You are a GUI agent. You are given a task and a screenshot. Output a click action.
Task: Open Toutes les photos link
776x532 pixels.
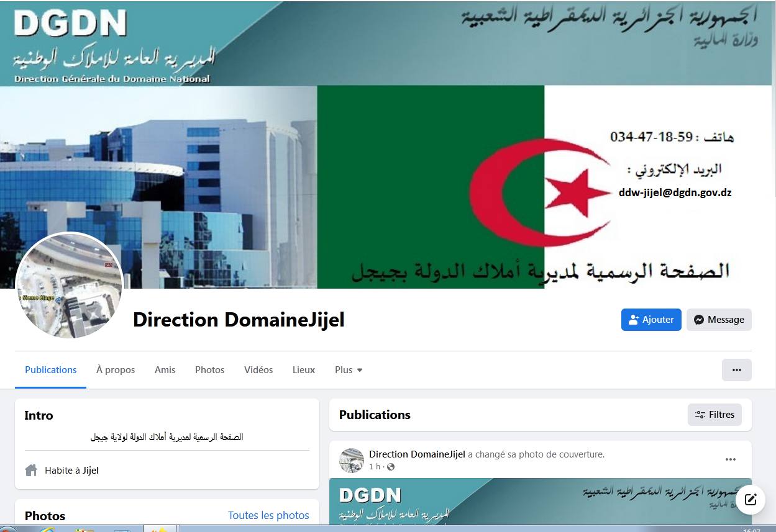pos(268,515)
